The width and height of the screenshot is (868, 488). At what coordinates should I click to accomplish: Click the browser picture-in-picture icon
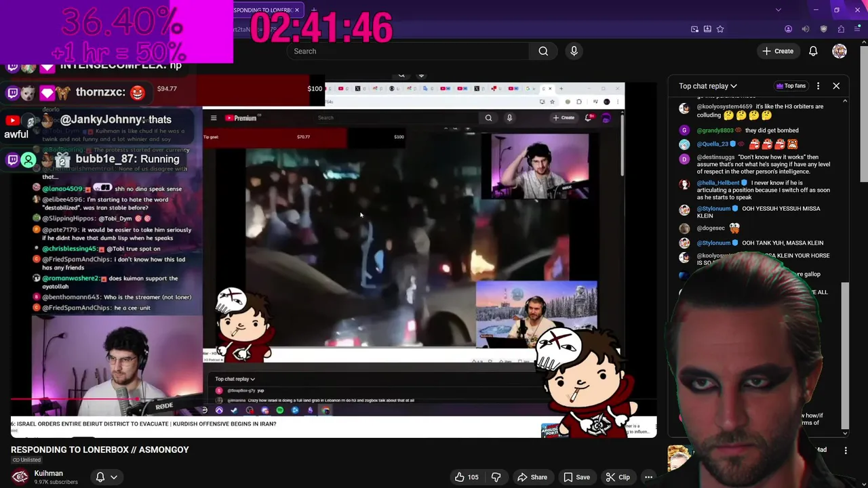tap(694, 29)
